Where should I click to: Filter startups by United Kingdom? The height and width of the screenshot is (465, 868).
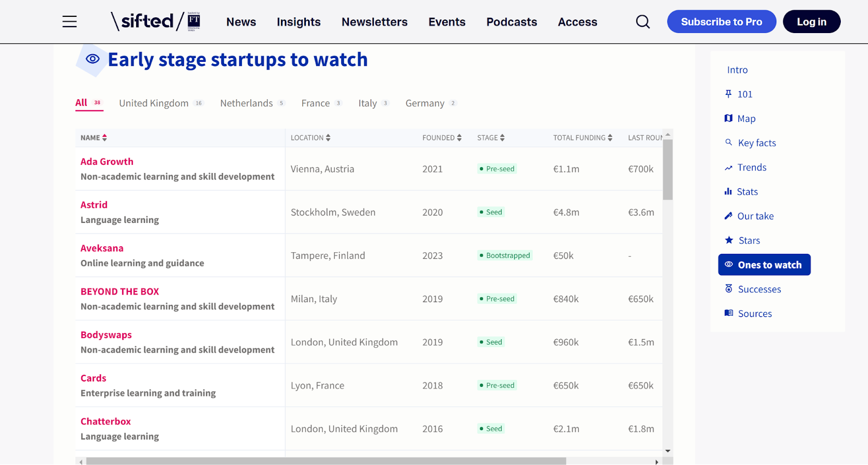161,103
